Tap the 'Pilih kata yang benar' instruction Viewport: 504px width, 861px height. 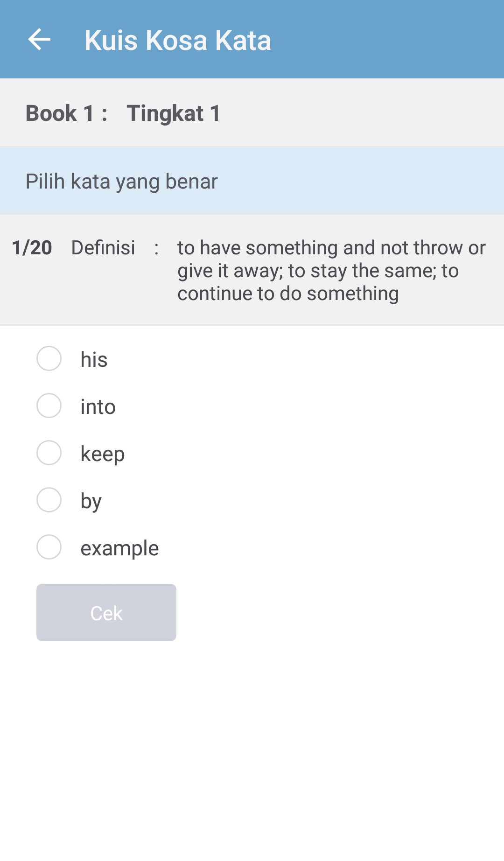[121, 182]
